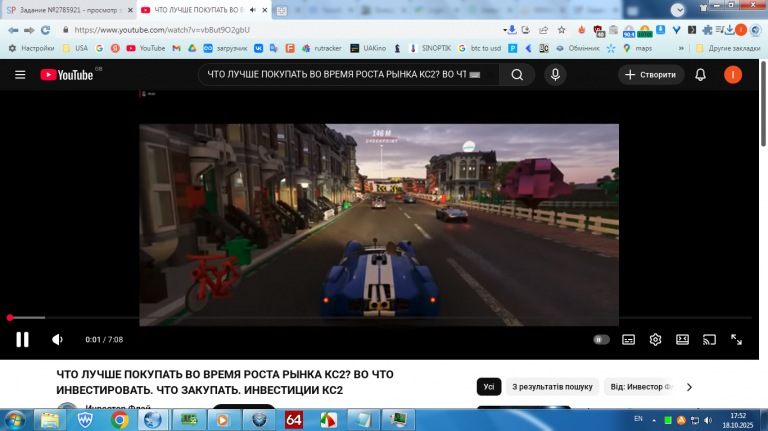Seek the video progress bar
Image resolution: width=768 pixels, height=431 pixels.
pyautogui.click(x=380, y=318)
